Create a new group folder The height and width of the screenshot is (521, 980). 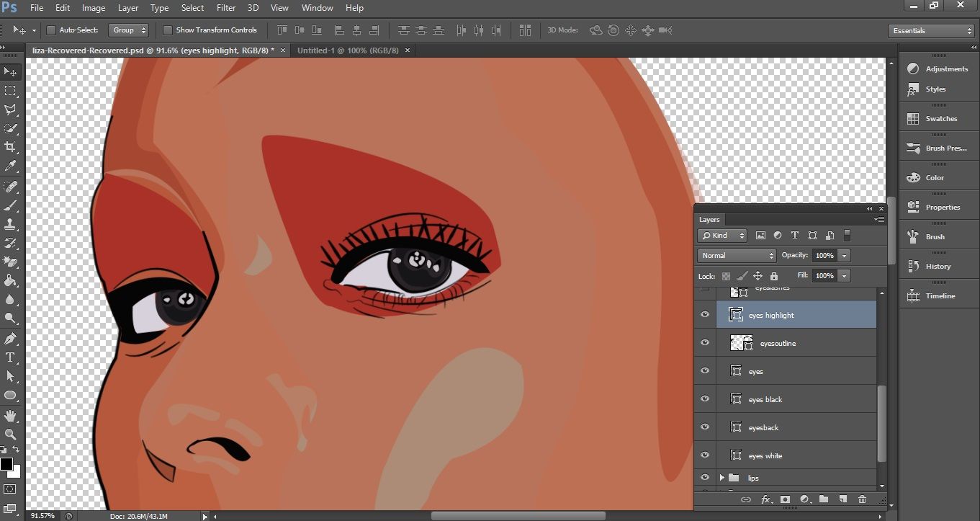click(x=824, y=499)
